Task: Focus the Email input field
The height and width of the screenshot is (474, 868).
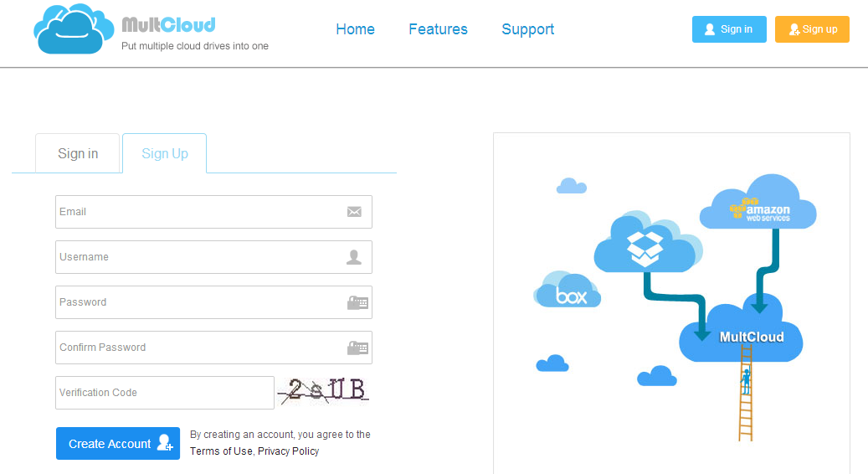Action: click(213, 212)
